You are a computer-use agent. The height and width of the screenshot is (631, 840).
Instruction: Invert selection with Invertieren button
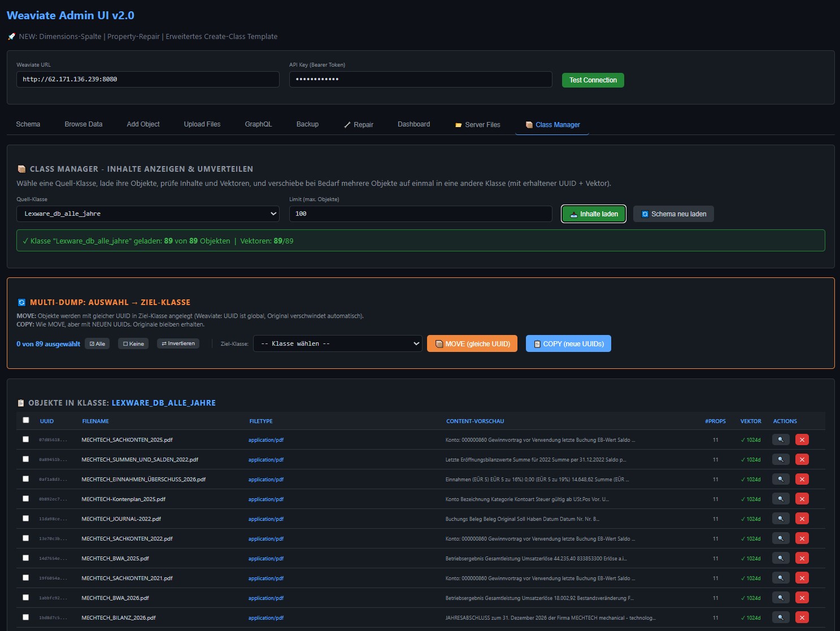point(178,343)
